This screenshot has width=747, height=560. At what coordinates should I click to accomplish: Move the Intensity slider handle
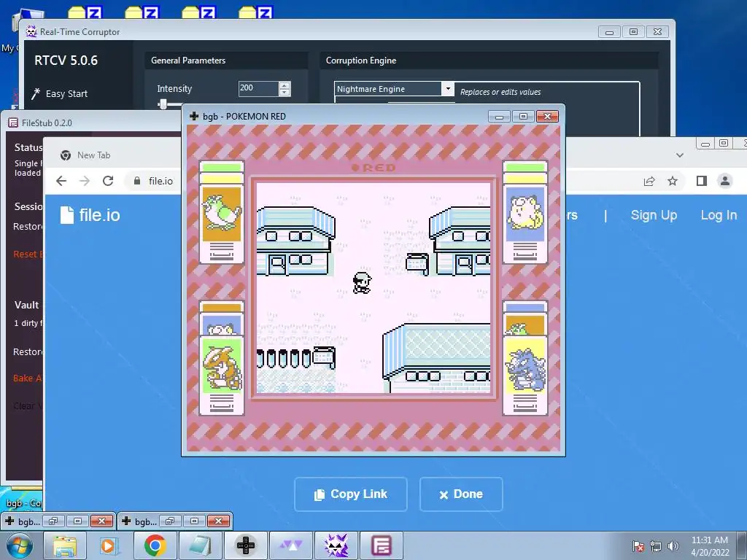point(163,104)
